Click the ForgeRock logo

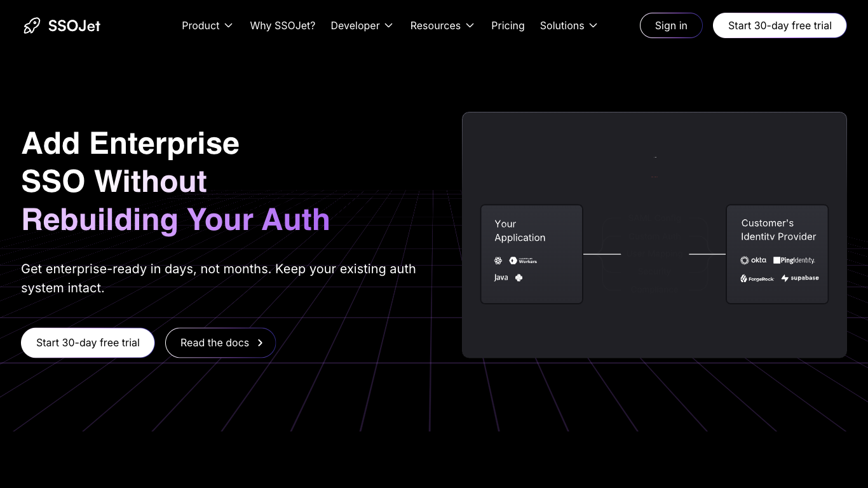(757, 278)
